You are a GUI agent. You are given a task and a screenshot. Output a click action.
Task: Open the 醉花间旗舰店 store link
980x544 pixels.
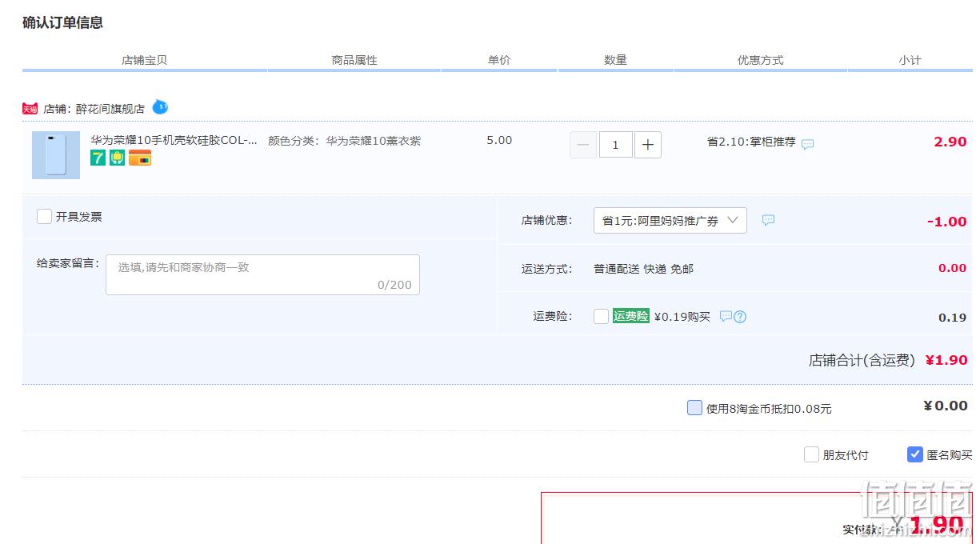point(110,109)
